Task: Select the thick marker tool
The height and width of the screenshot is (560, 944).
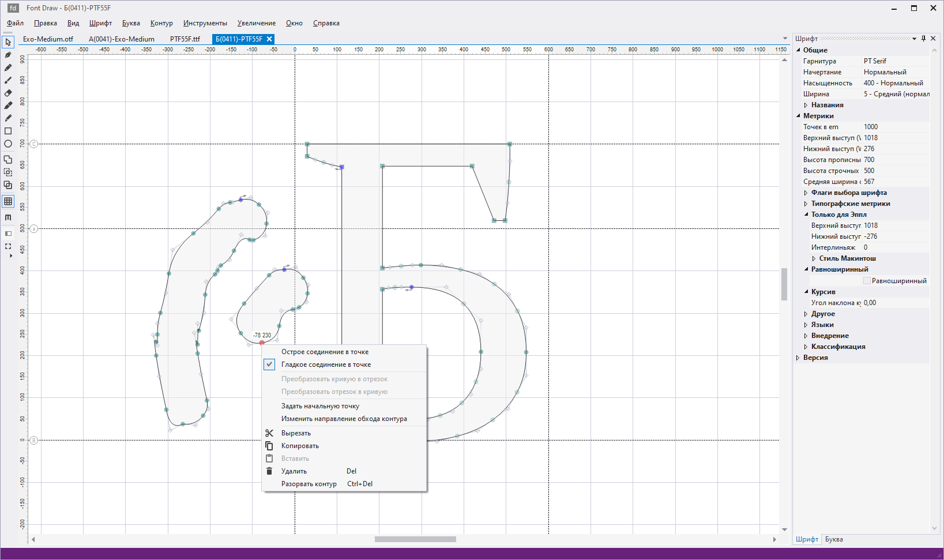Action: (8, 106)
